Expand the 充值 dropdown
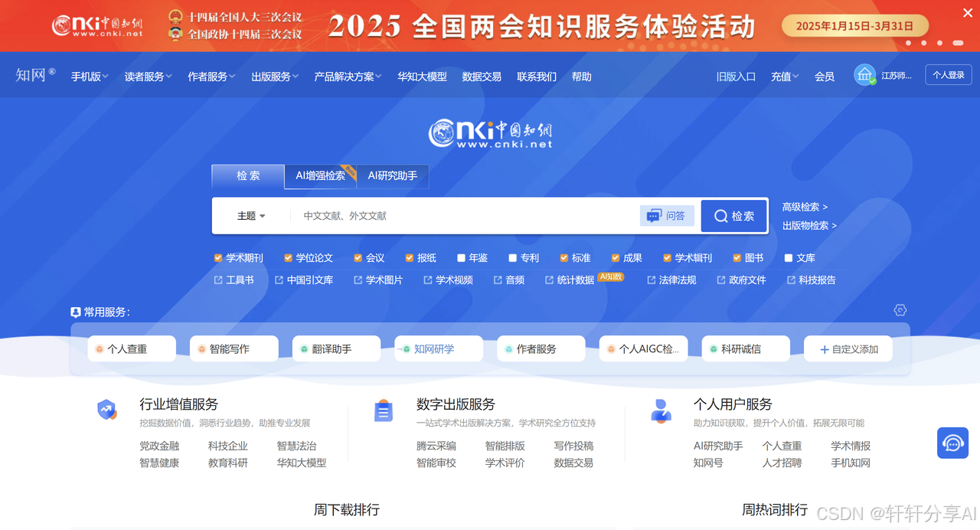This screenshot has width=980, height=530. 785,77
